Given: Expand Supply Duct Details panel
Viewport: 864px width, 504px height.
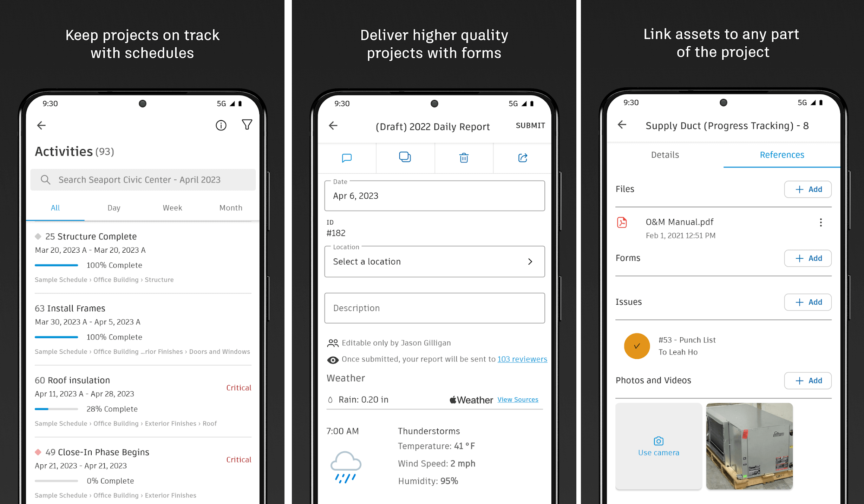Looking at the screenshot, I should click(665, 155).
